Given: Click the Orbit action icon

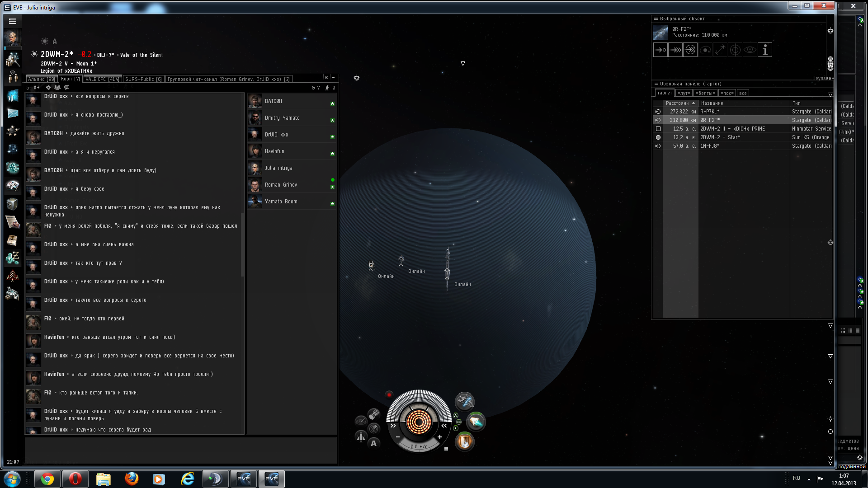Looking at the screenshot, I should pos(705,50).
